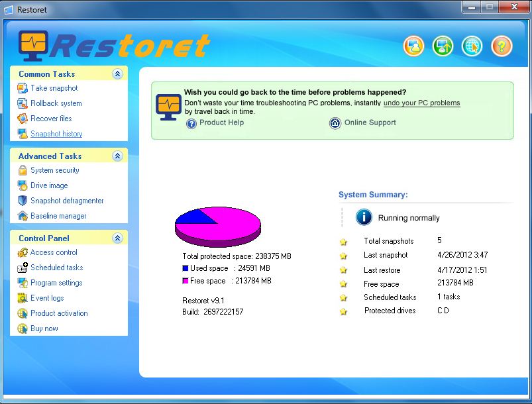Click the Rollback system icon
Viewport: 532px width, 404px height.
click(x=23, y=103)
